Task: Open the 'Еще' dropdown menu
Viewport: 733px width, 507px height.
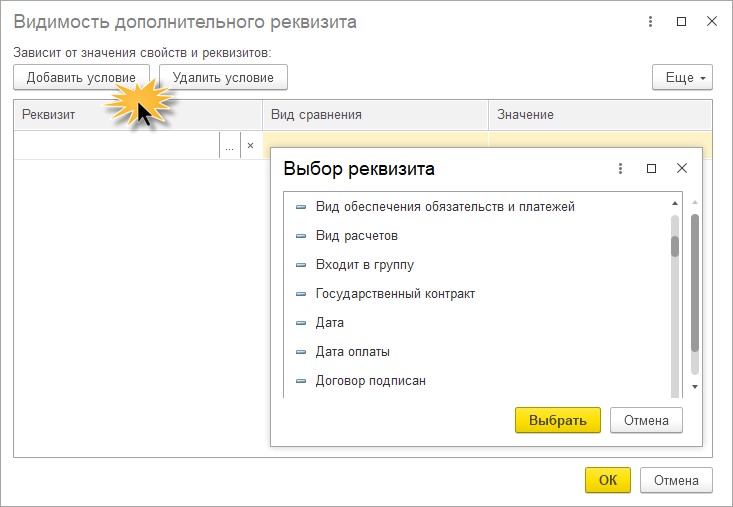Action: click(681, 77)
